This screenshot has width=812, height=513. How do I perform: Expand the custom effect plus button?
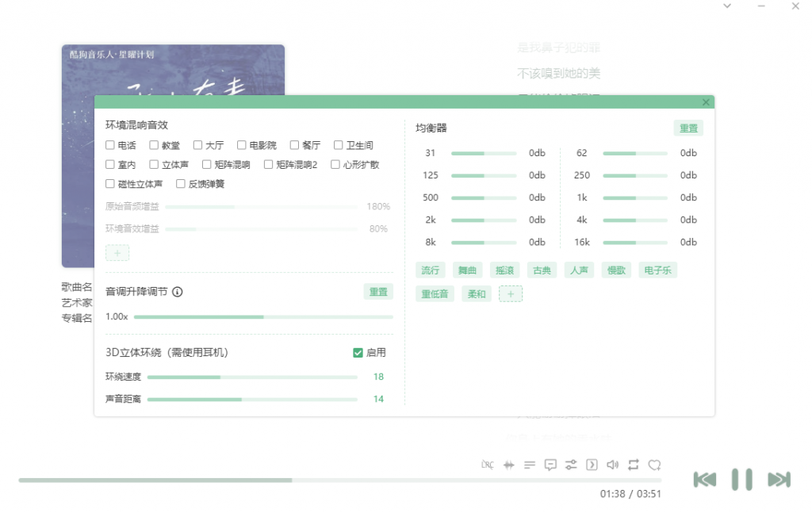click(117, 252)
